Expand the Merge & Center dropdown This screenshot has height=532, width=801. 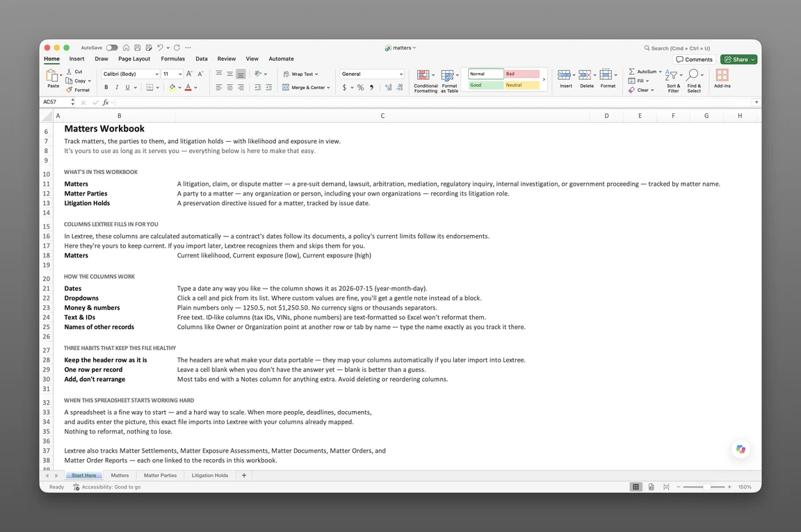click(x=328, y=88)
